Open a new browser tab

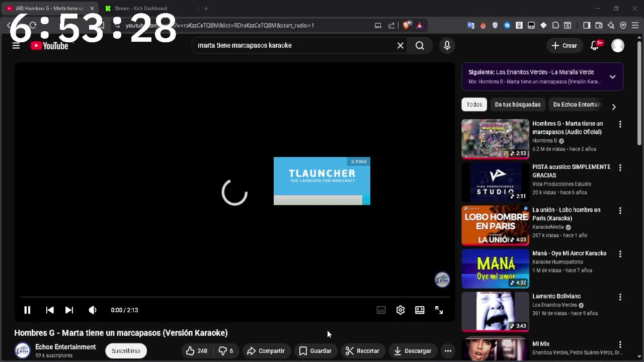[206, 8]
